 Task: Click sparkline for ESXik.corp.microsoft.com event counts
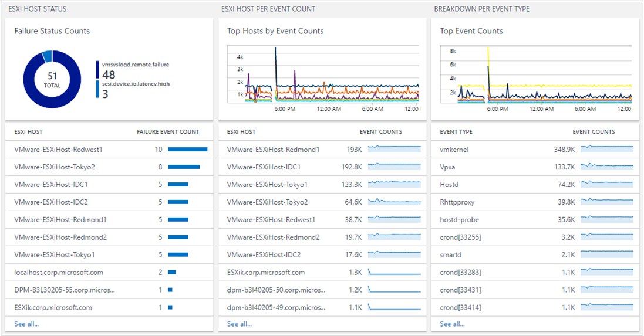(x=395, y=272)
